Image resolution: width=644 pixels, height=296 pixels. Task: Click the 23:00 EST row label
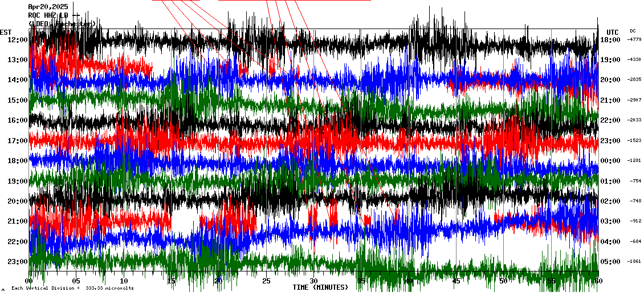[18, 262]
